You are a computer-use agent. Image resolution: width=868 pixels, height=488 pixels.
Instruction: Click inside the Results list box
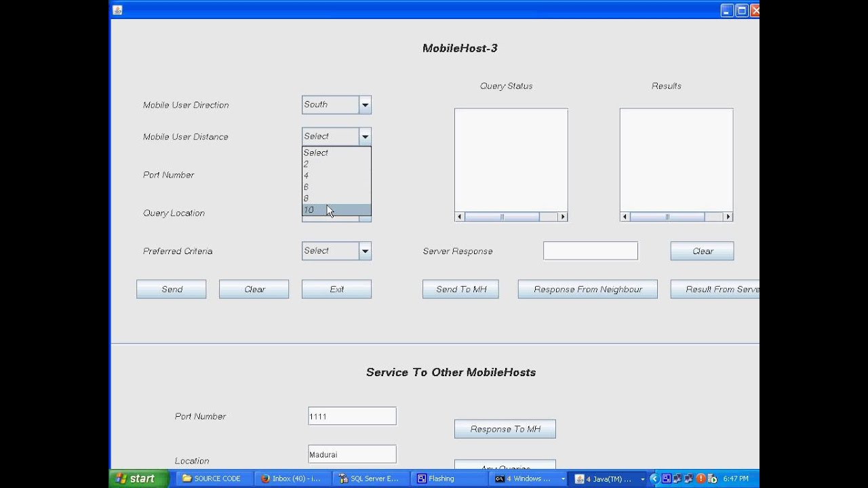(676, 160)
